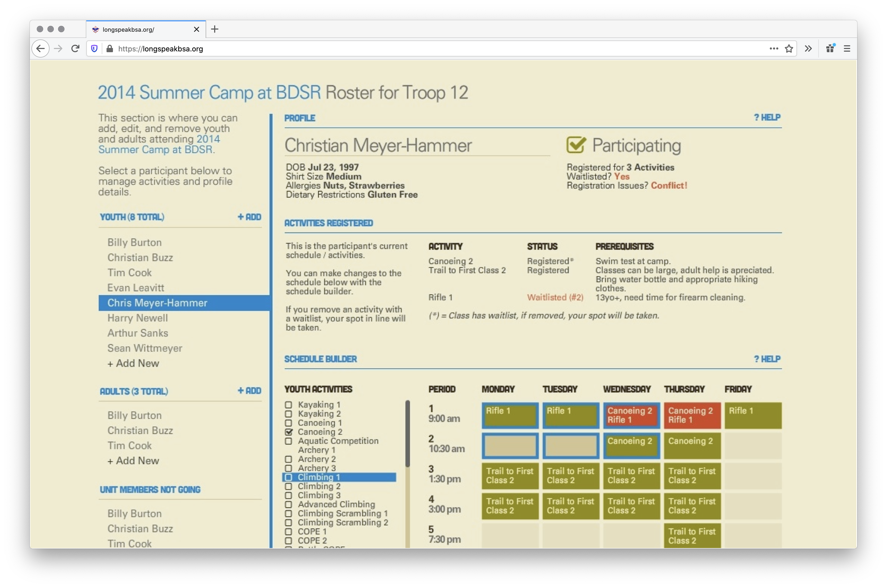Uncheck the Canoeing 2 activity checkbox

click(x=288, y=432)
